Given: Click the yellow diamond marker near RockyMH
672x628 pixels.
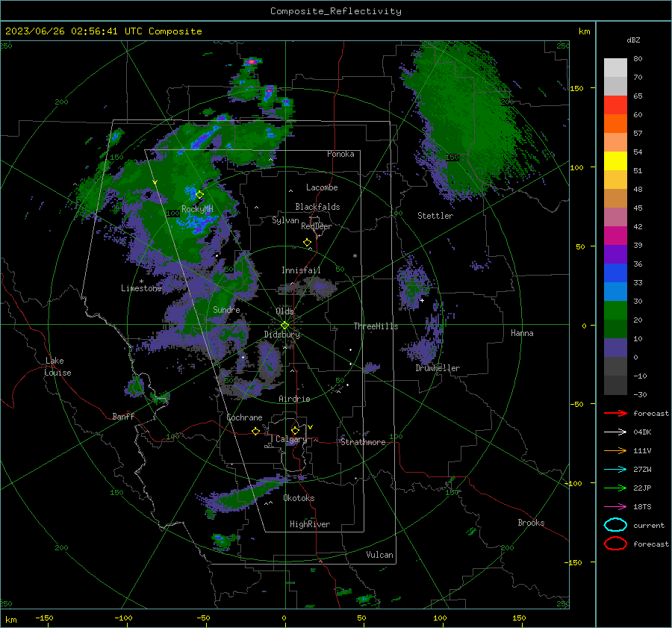Looking at the screenshot, I should pyautogui.click(x=199, y=195).
